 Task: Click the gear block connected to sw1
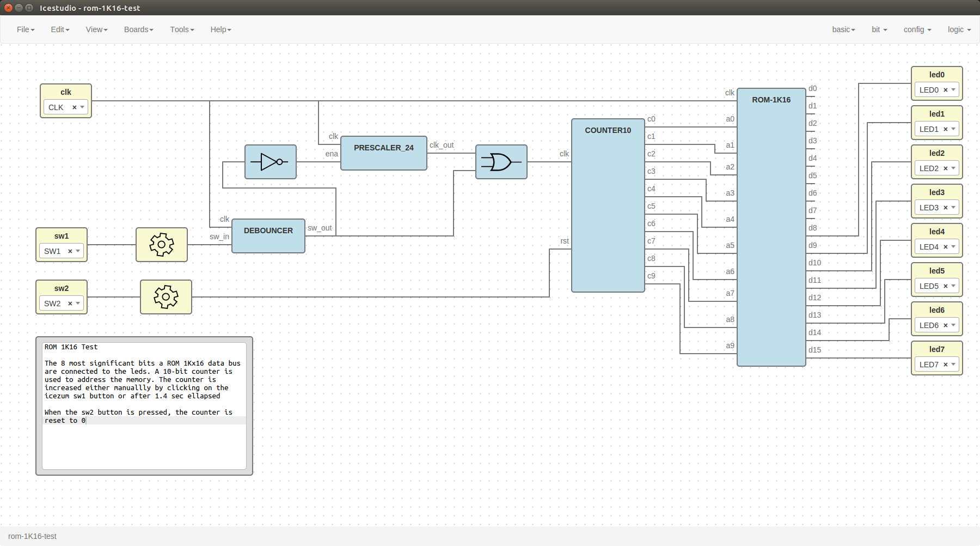point(162,245)
